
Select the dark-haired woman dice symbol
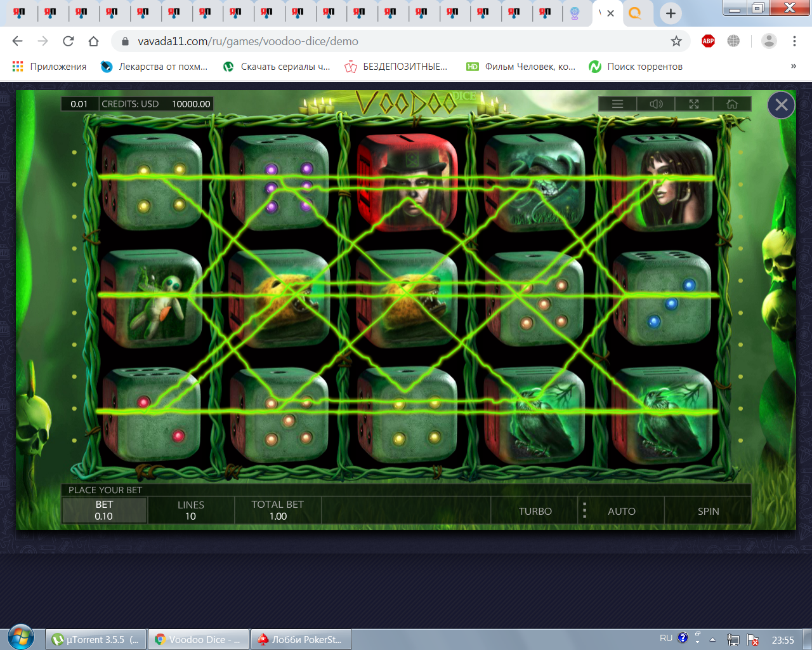pyautogui.click(x=662, y=183)
